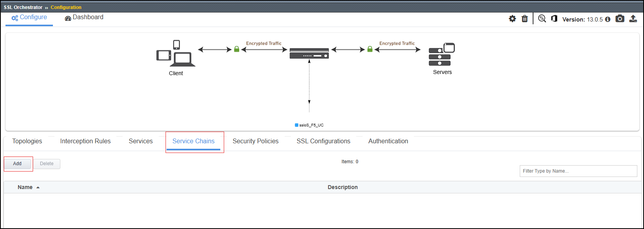This screenshot has width=644, height=229.
Task: Click the trash can delete icon
Action: tap(525, 19)
